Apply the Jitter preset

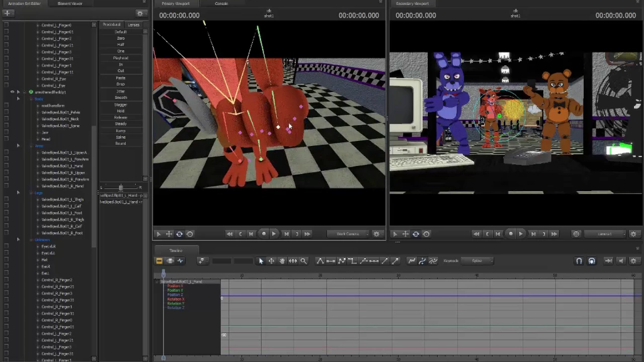pyautogui.click(x=121, y=91)
